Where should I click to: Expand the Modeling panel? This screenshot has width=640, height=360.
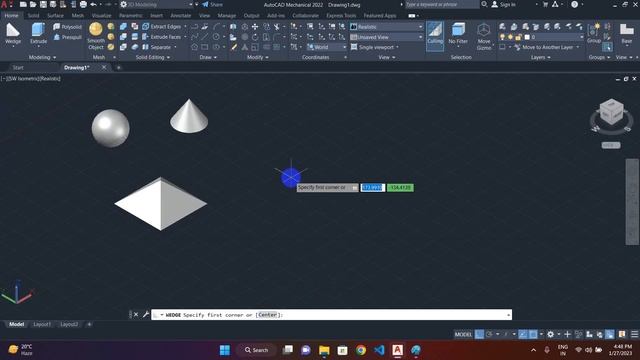pos(42,57)
